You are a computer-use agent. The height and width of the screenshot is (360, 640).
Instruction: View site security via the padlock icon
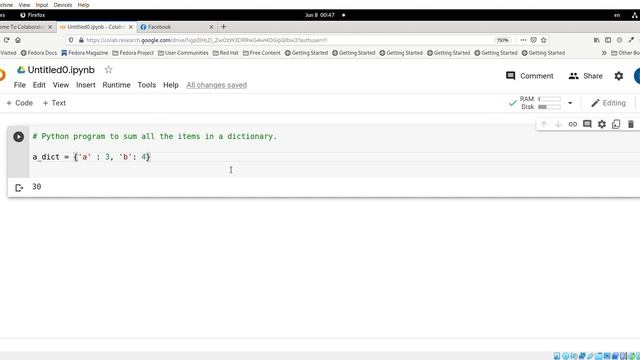(81, 40)
